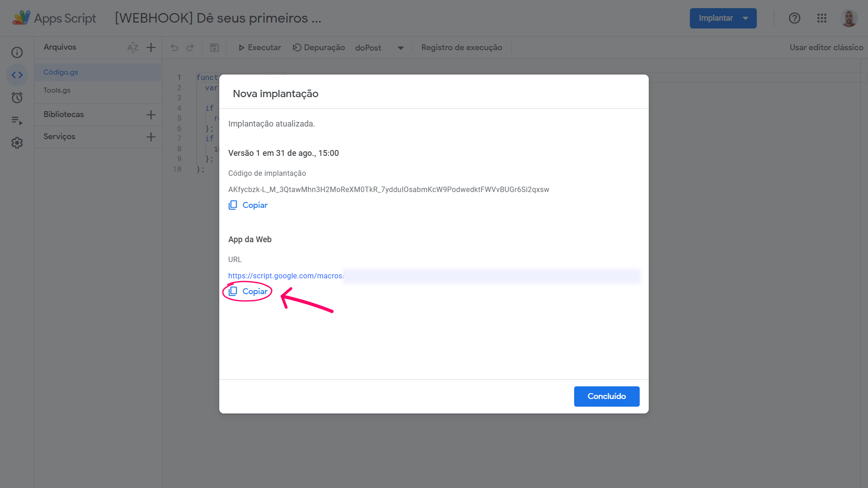Click the undo arrow in toolbar

[175, 47]
